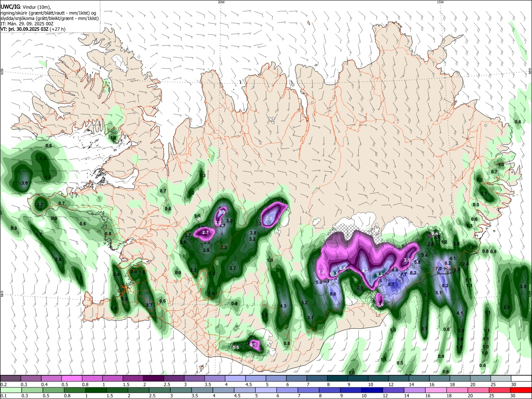The height and width of the screenshot is (399, 532).
Task: Click the 18 swatch in the upper snow legend row
Action: [460, 378]
